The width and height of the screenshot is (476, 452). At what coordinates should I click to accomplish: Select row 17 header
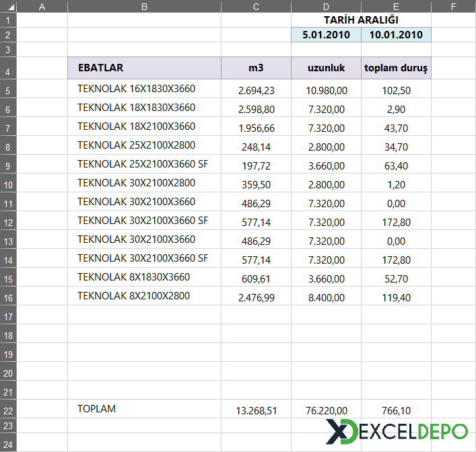pos(8,315)
